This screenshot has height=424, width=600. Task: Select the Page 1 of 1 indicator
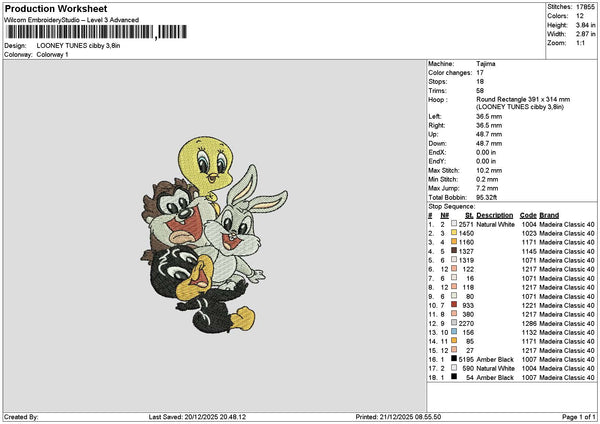pos(579,417)
